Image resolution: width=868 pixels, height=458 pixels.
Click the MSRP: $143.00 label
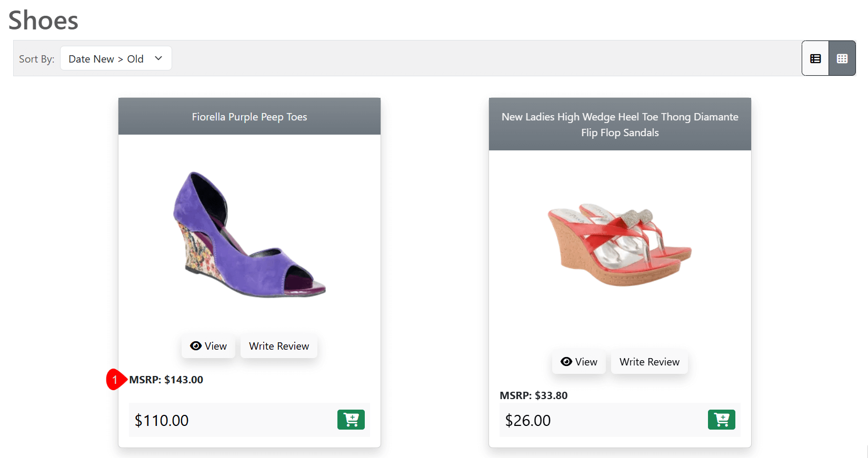coord(166,380)
